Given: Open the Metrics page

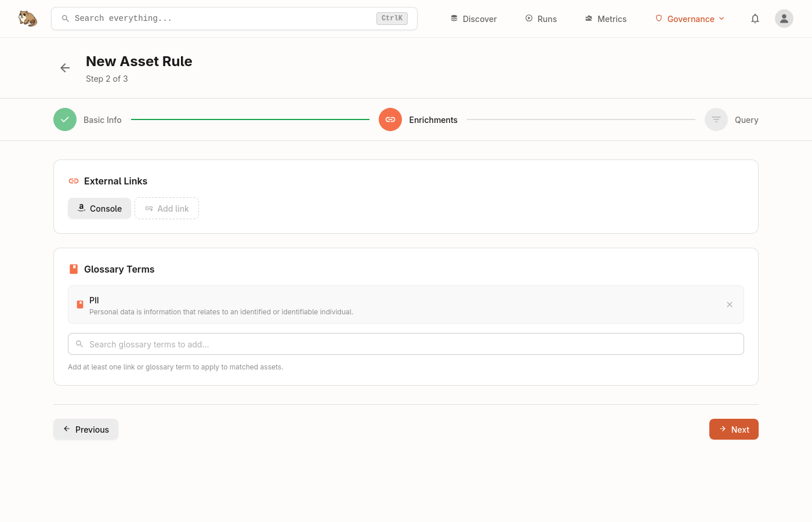Looking at the screenshot, I should click(606, 19).
